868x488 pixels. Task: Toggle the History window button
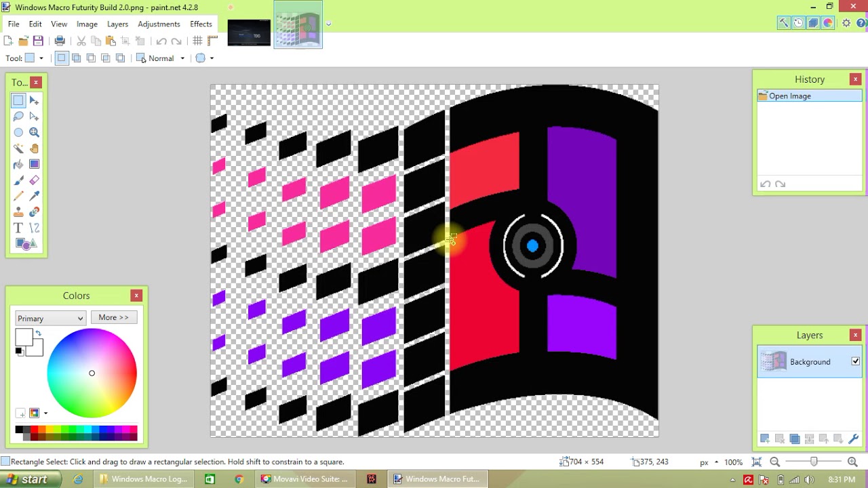(x=798, y=23)
